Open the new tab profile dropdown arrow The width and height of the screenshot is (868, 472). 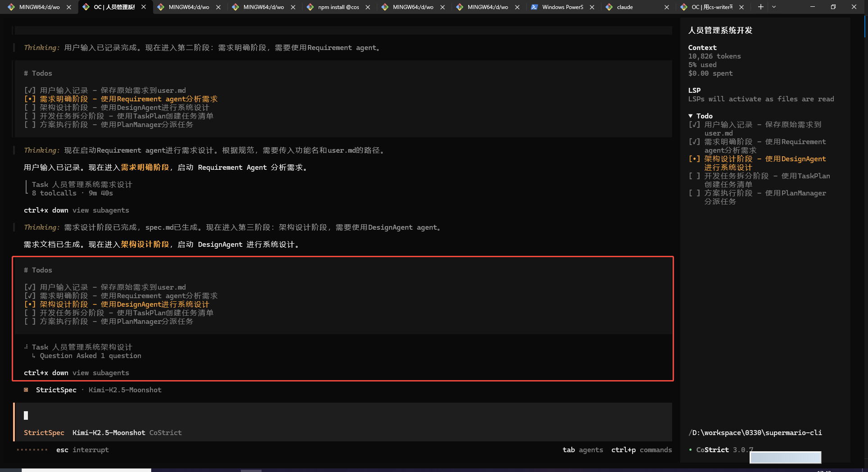pos(774,7)
